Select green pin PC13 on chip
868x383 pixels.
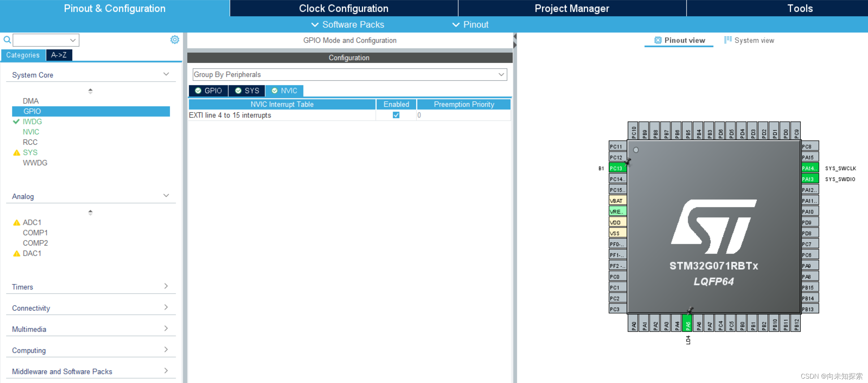coord(617,168)
